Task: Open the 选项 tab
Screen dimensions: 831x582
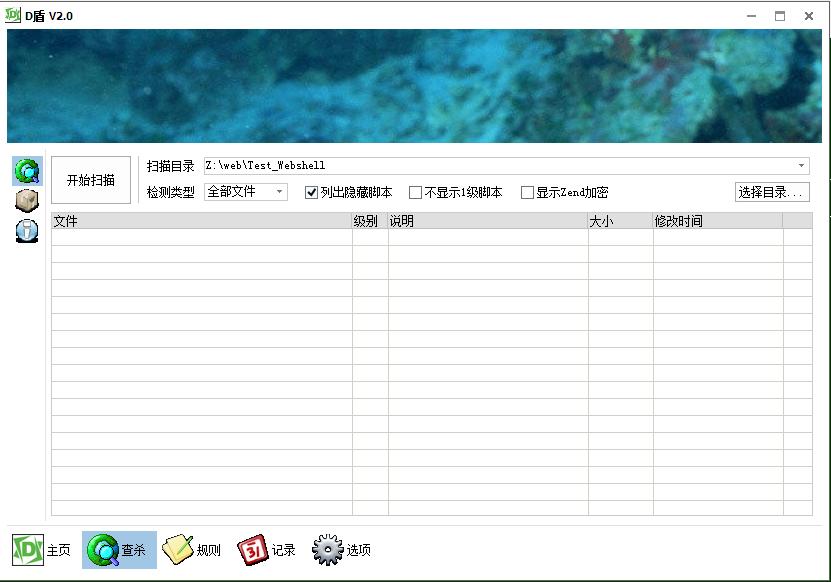Action: (x=342, y=550)
